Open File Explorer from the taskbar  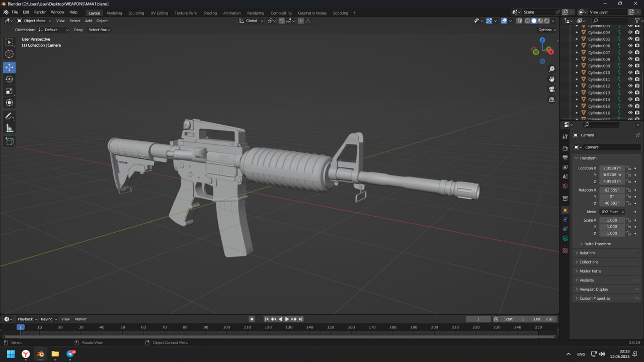pyautogui.click(x=55, y=354)
